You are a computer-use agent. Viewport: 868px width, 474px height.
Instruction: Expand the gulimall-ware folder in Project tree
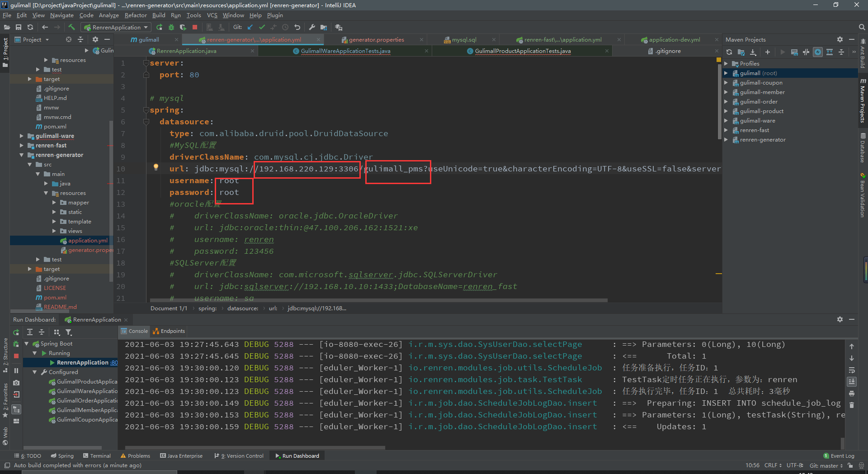21,136
